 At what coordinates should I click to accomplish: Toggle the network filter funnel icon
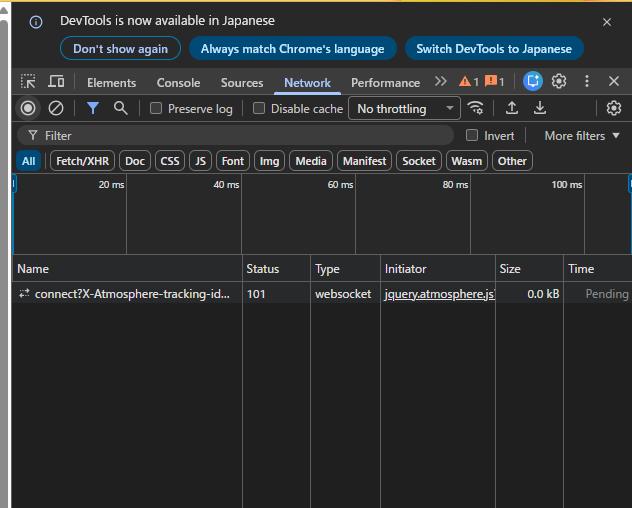[93, 108]
